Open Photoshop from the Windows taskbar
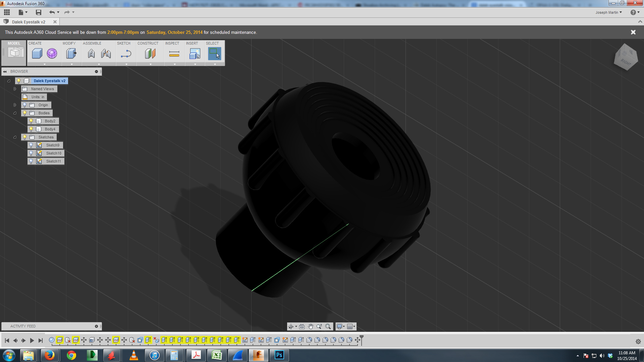Image resolution: width=644 pixels, height=362 pixels. [x=279, y=355]
